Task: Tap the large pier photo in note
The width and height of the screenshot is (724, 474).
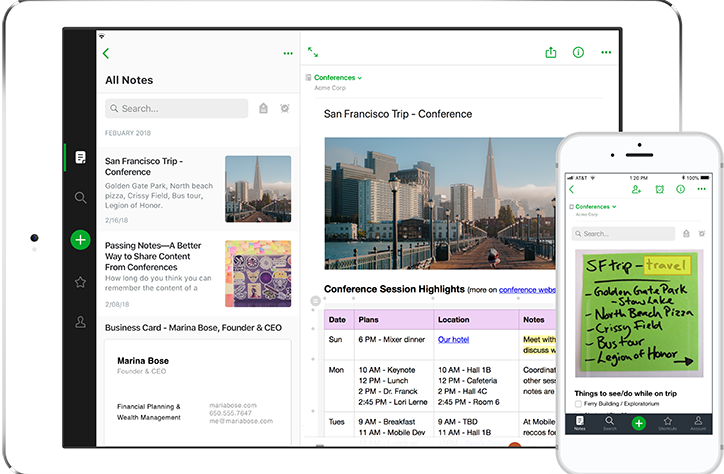Action: tap(440, 204)
